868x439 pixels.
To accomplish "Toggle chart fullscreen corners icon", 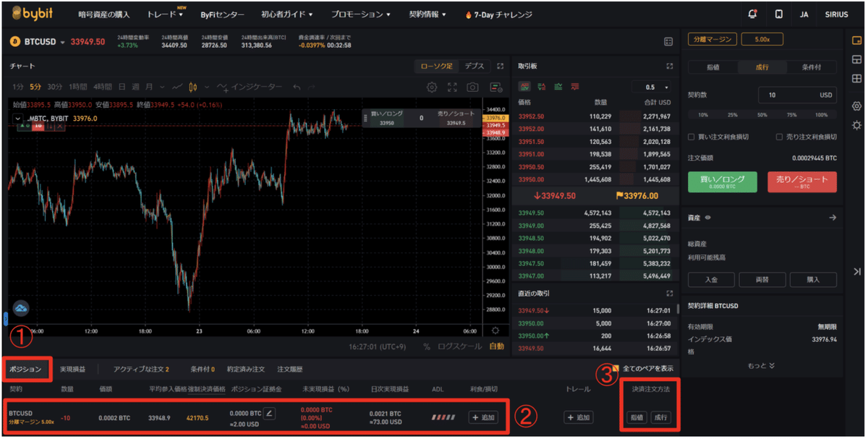I will click(x=452, y=87).
